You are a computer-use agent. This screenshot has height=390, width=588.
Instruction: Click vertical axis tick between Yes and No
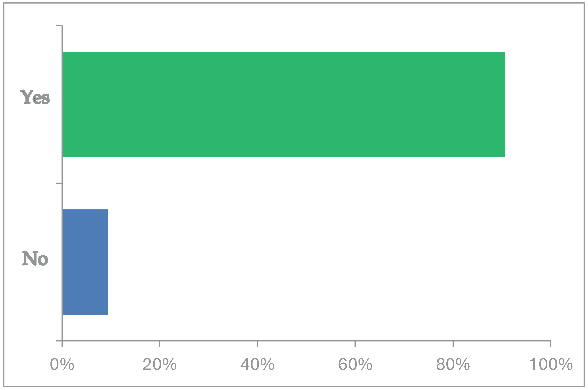[x=59, y=183]
